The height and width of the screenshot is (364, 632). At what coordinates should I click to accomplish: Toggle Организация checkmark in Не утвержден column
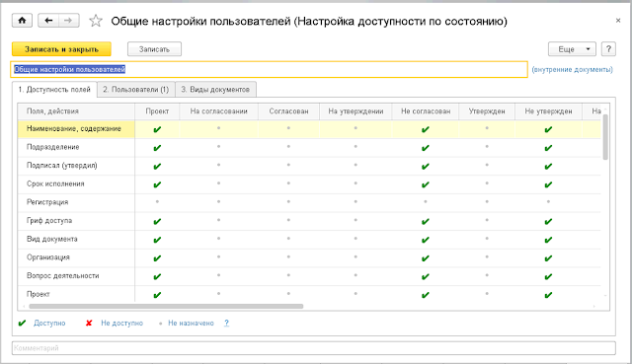coord(548,258)
